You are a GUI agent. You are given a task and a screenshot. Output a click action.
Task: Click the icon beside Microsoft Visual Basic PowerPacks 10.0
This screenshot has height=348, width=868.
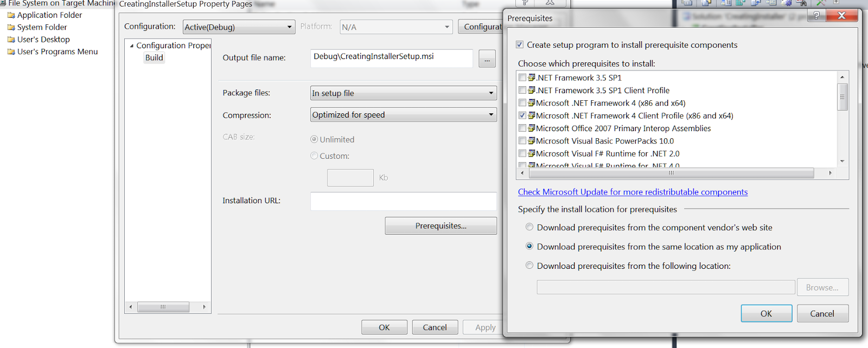click(532, 141)
